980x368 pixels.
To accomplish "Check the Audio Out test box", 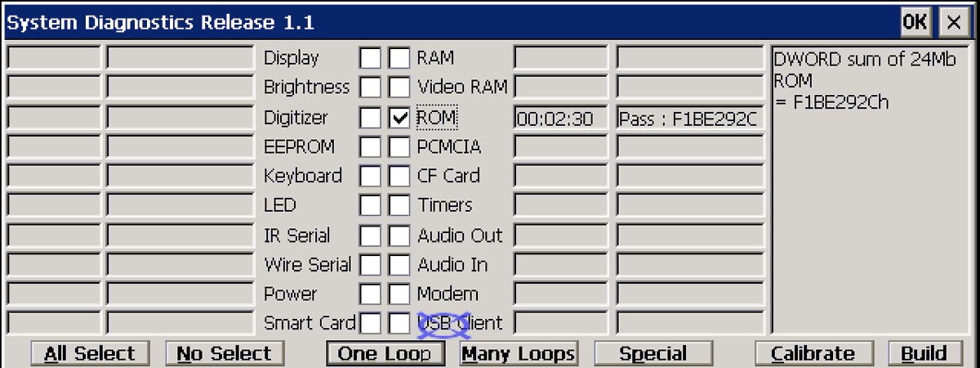I will 399,236.
